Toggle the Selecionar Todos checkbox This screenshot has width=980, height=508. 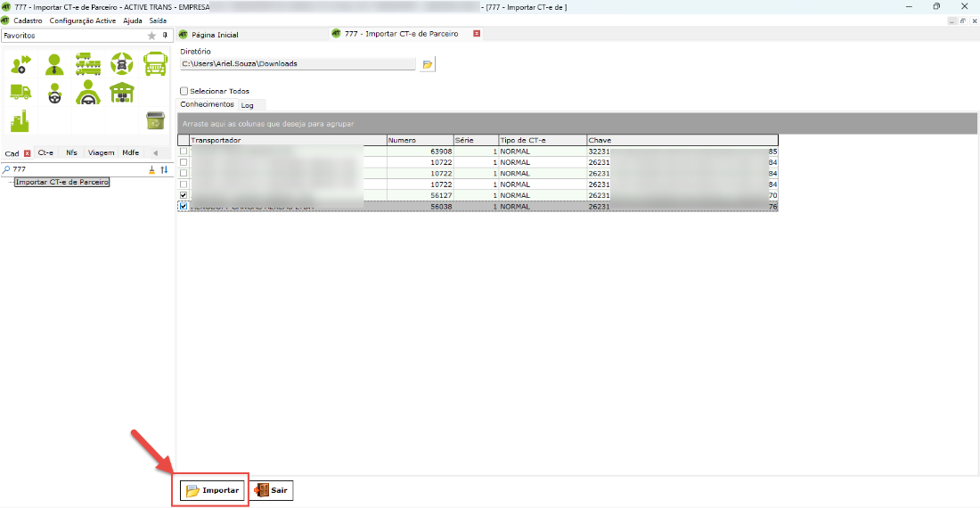184,91
